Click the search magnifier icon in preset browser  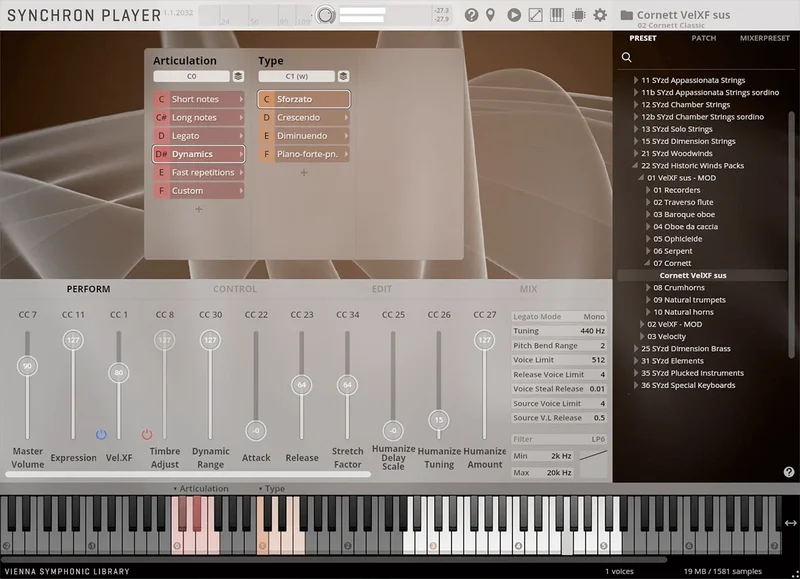[x=627, y=57]
